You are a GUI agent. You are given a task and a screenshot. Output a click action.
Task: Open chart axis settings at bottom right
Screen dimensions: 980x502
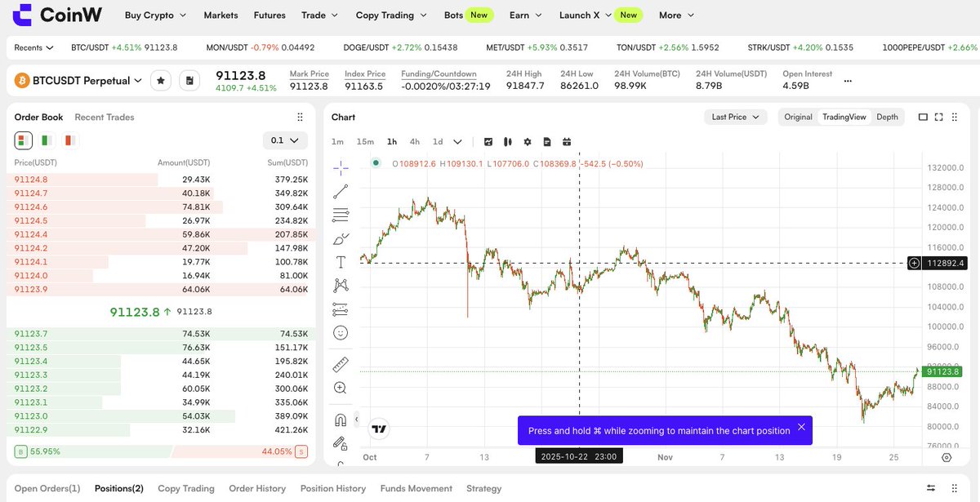[947, 457]
